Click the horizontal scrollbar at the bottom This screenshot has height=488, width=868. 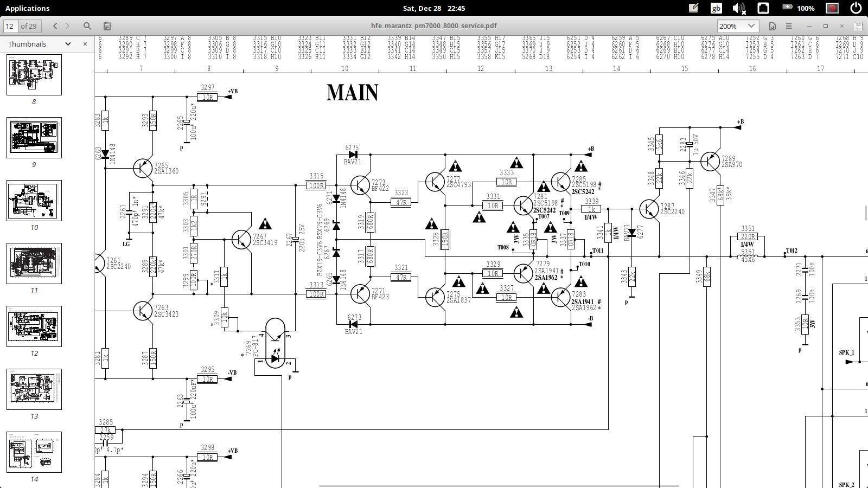click(x=499, y=486)
